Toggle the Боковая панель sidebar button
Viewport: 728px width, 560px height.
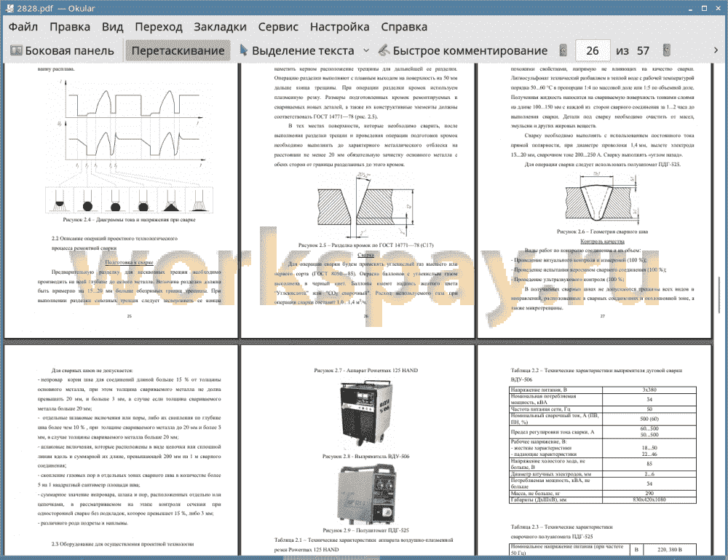tap(62, 51)
